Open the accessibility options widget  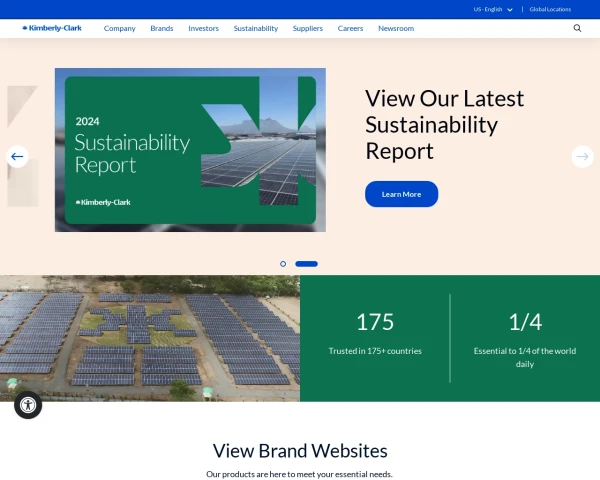click(x=28, y=405)
